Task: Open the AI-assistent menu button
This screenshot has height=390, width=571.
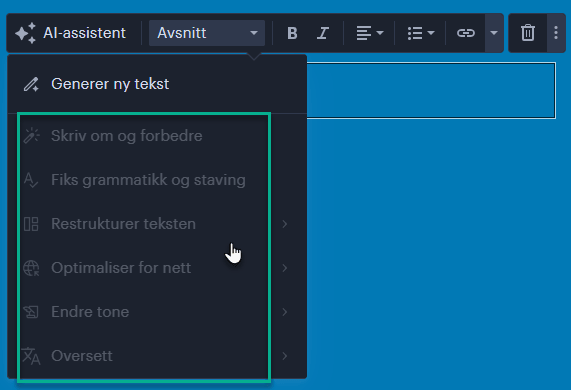Action: (71, 33)
